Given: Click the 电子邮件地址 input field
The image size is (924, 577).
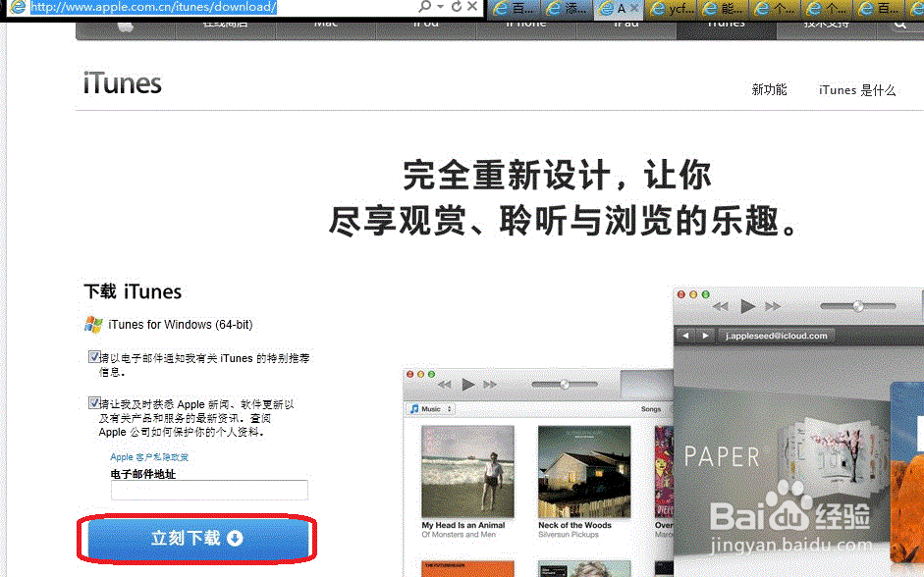Looking at the screenshot, I should coord(209,490).
